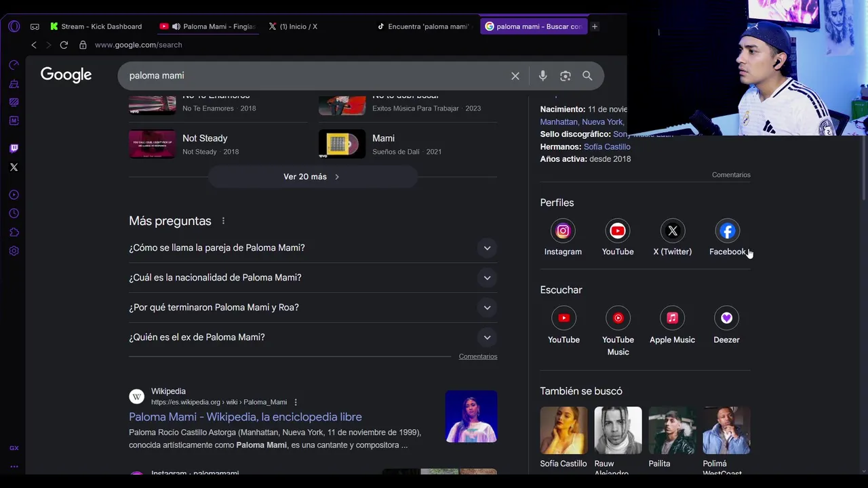Open the History clock sidebar icon
The image size is (868, 488).
pos(14,213)
